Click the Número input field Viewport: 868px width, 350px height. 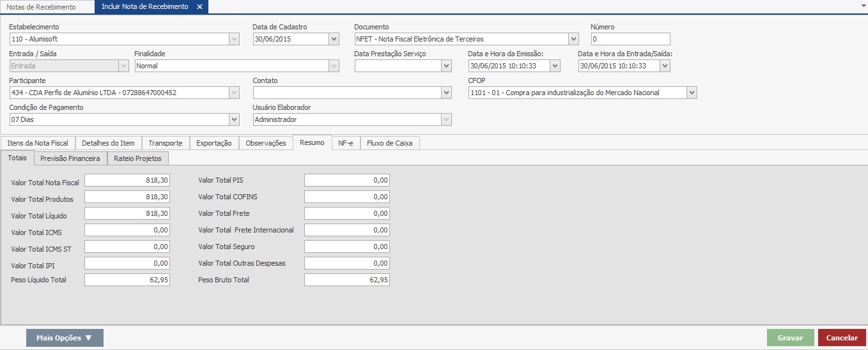(630, 39)
